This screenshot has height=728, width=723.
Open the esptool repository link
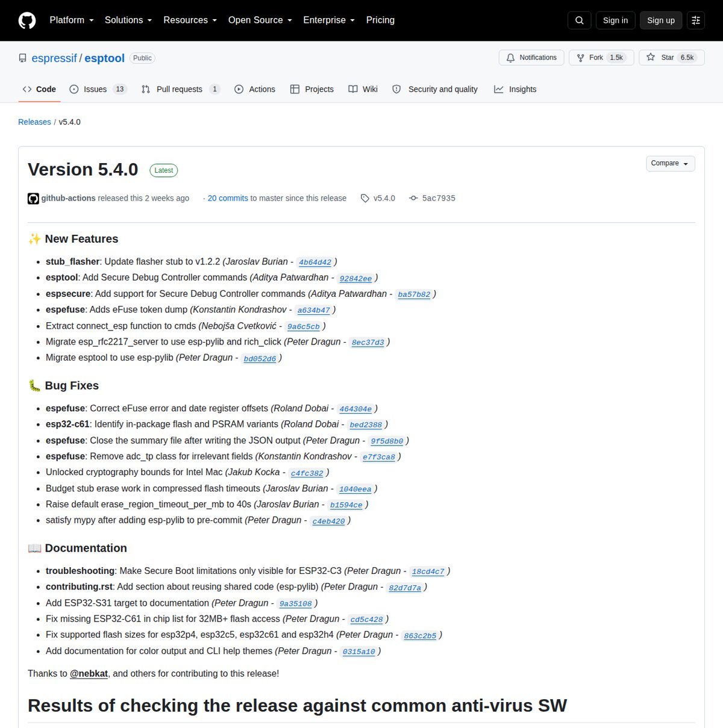coord(104,58)
